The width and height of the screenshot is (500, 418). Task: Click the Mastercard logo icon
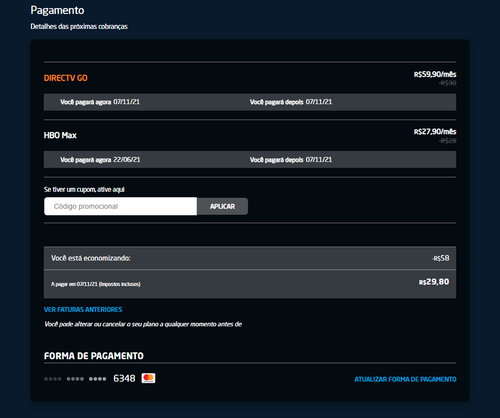point(148,378)
